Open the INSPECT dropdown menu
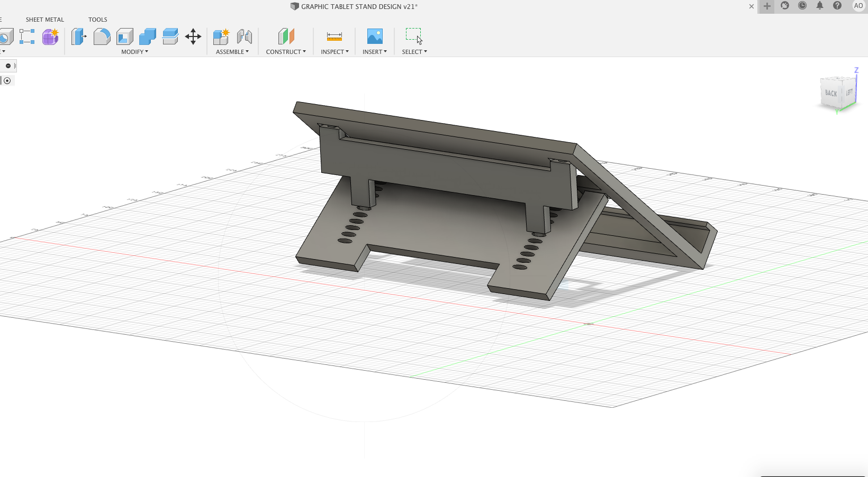 (x=334, y=52)
